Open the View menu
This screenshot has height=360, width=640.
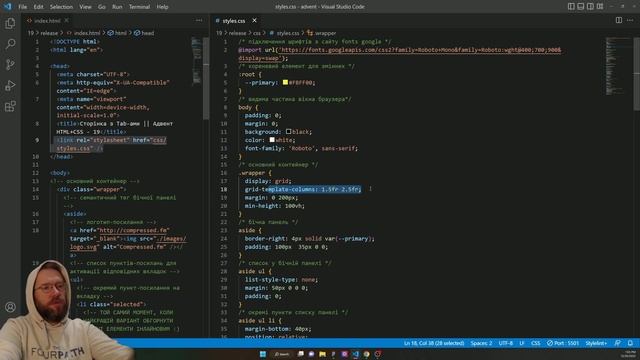(85, 7)
